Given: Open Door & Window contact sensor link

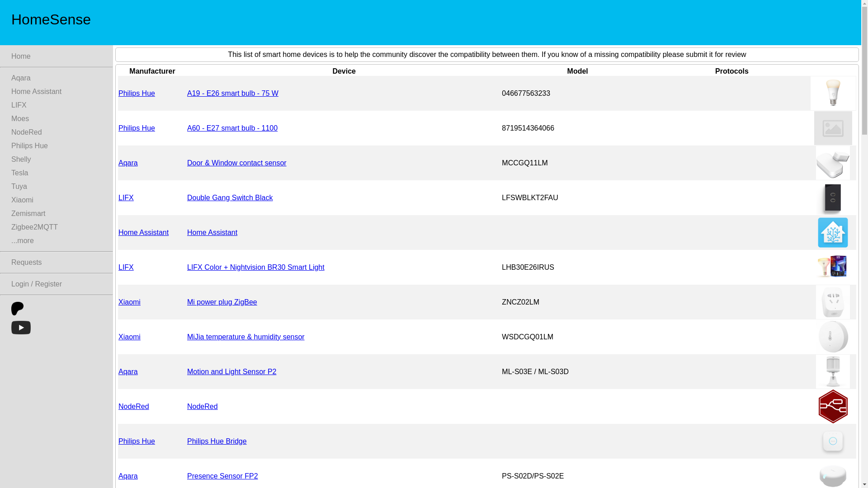Looking at the screenshot, I should pyautogui.click(x=237, y=163).
